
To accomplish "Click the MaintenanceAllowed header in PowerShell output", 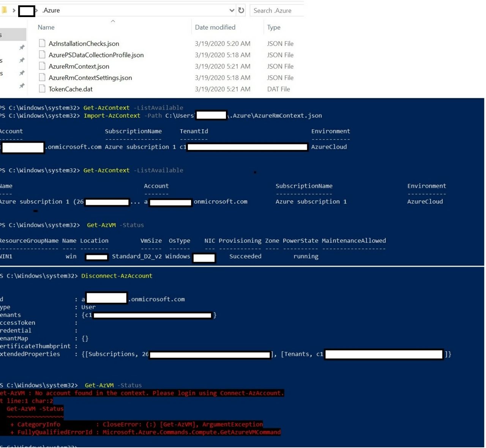I will click(x=354, y=241).
